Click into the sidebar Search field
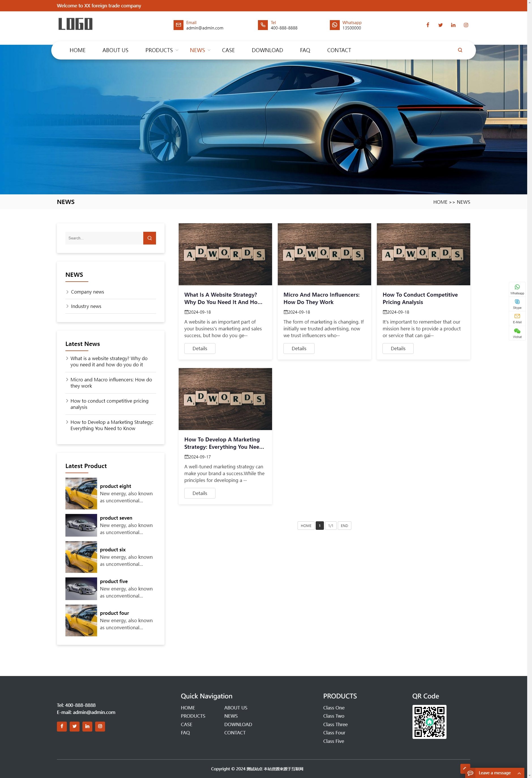The height and width of the screenshot is (778, 532). (104, 238)
